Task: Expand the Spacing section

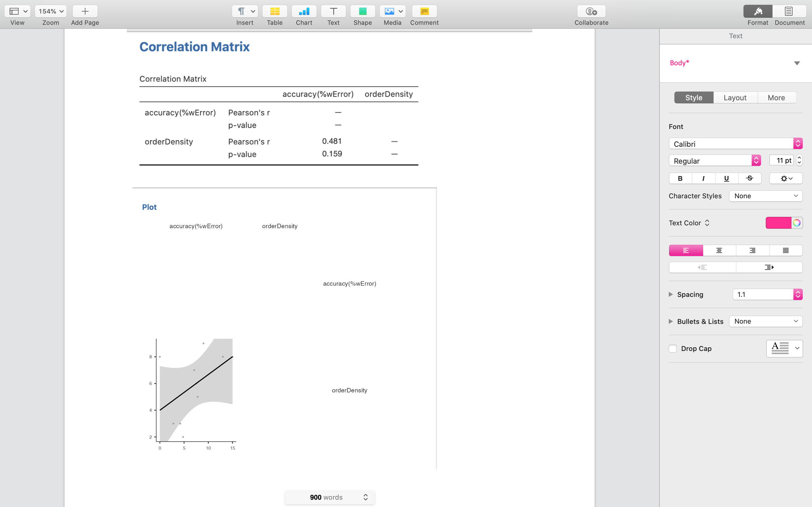Action: [671, 294]
